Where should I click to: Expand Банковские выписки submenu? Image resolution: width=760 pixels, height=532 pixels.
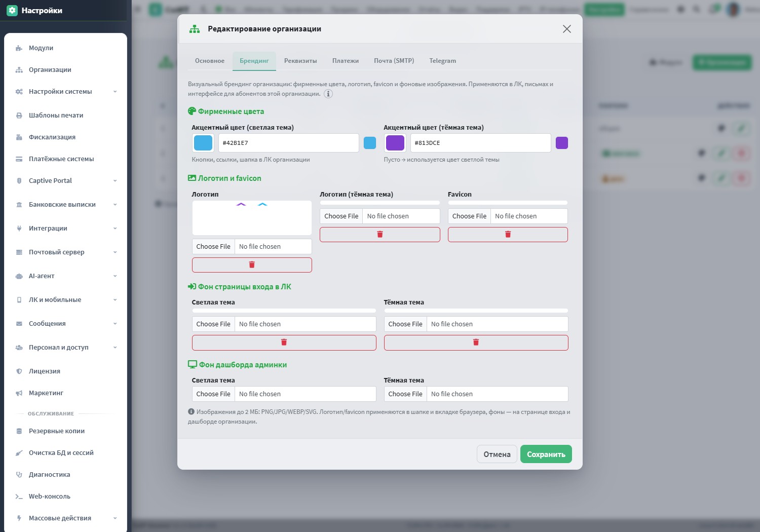(65, 205)
